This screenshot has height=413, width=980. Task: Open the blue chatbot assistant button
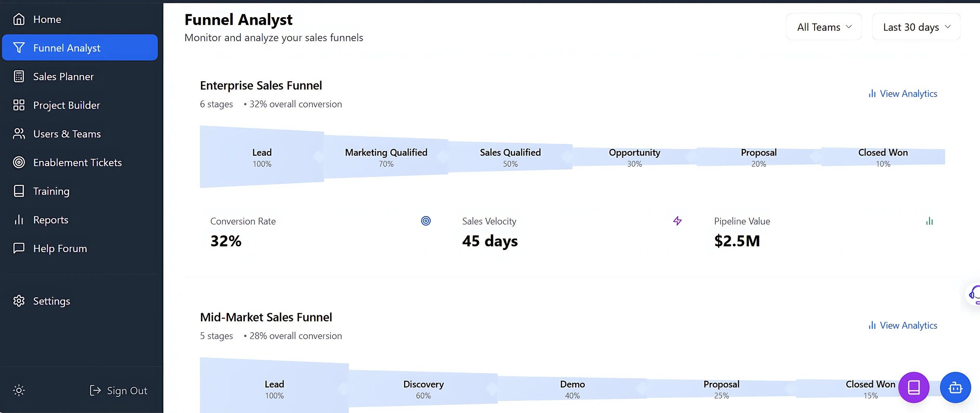click(955, 387)
